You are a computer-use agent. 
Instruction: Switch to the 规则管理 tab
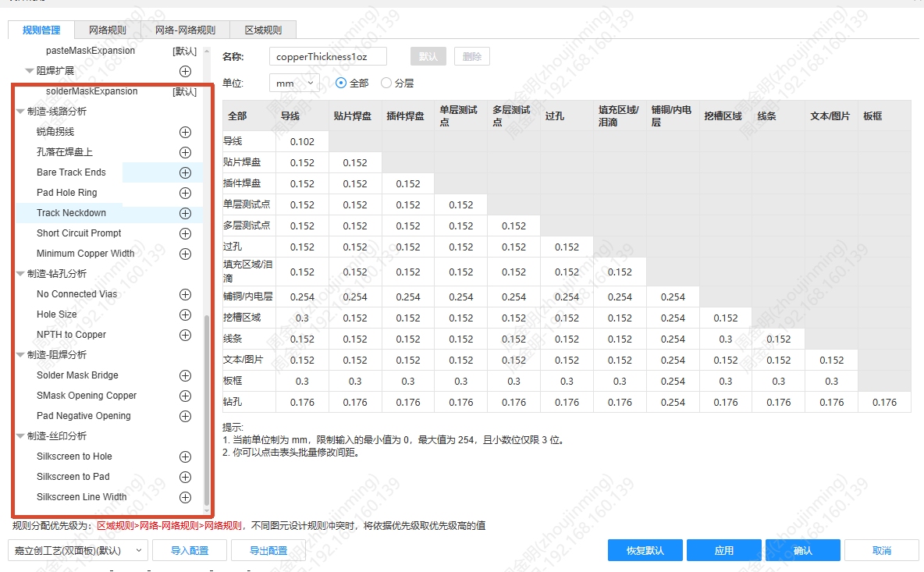point(41,30)
